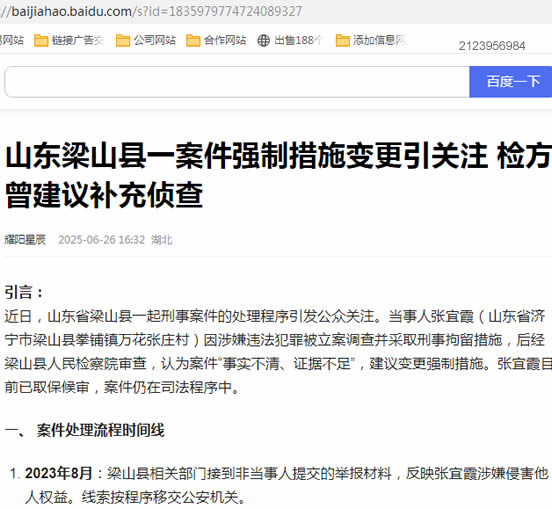Click the 2023年8月 timeline entry
Image resolution: width=552 pixels, height=509 pixels.
(x=58, y=473)
